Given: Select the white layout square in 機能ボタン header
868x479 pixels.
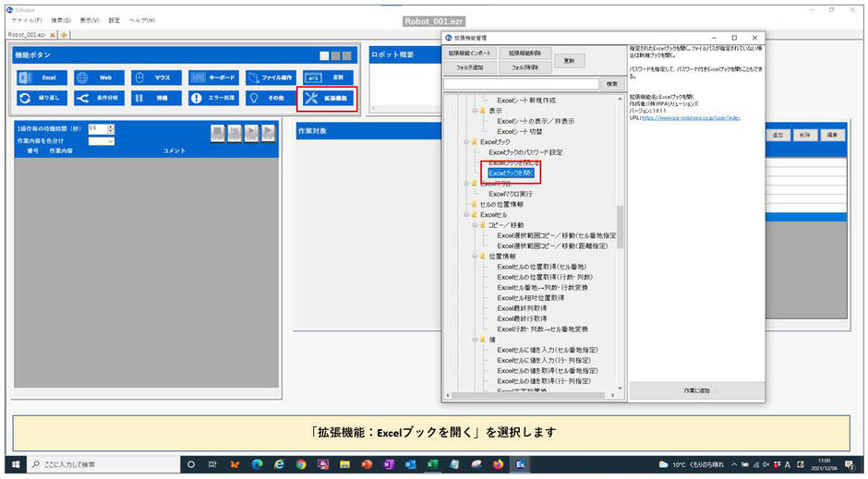Looking at the screenshot, I should pyautogui.click(x=324, y=56).
